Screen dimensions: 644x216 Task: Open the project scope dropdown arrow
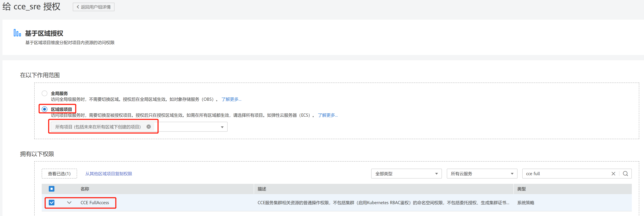[222, 127]
